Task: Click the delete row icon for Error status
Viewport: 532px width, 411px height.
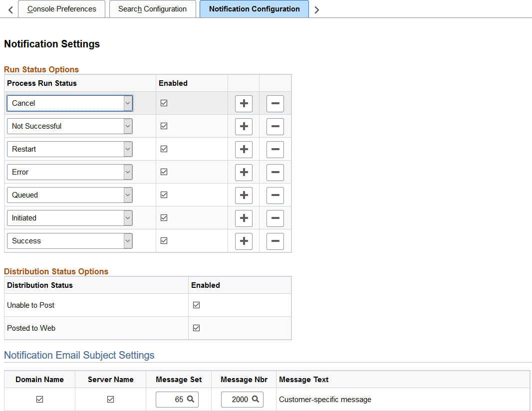Action: pyautogui.click(x=275, y=172)
